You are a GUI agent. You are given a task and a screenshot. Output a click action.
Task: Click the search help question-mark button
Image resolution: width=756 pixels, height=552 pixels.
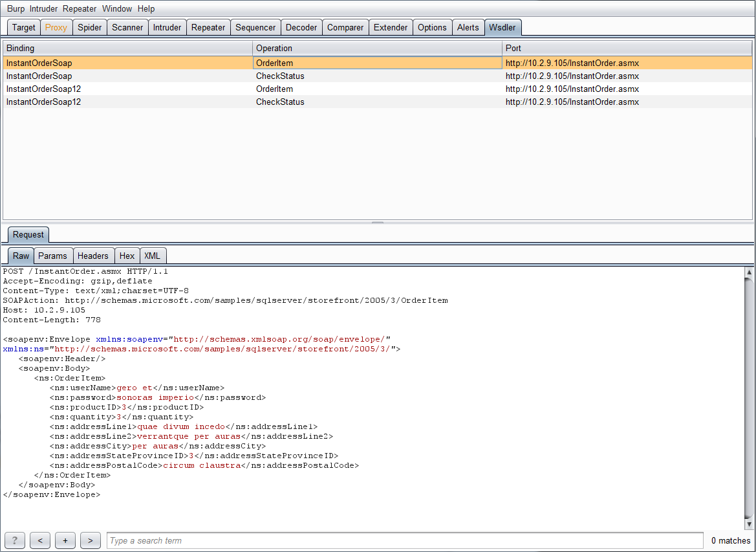click(14, 540)
